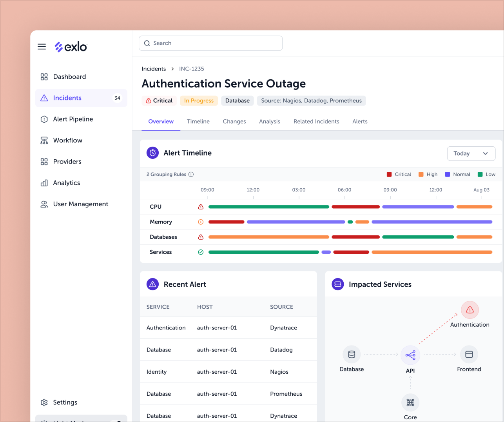Click the Normal purple legend swatch
The width and height of the screenshot is (504, 422).
point(448,175)
